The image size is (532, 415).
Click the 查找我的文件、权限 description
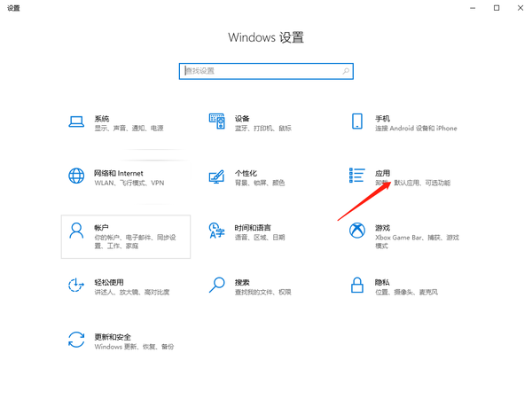[263, 292]
